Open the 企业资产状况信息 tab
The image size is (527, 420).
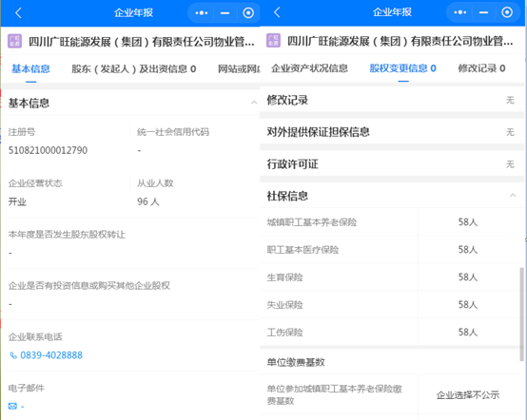(309, 68)
